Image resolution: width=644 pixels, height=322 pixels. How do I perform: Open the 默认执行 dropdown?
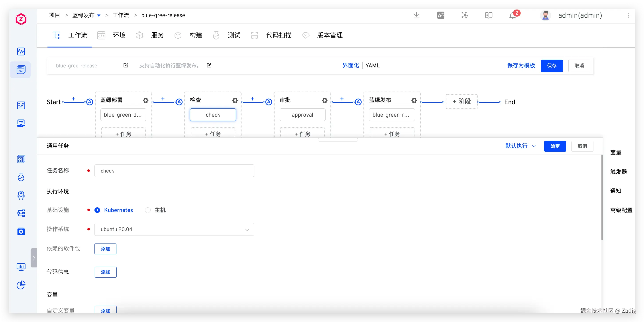[x=520, y=146]
